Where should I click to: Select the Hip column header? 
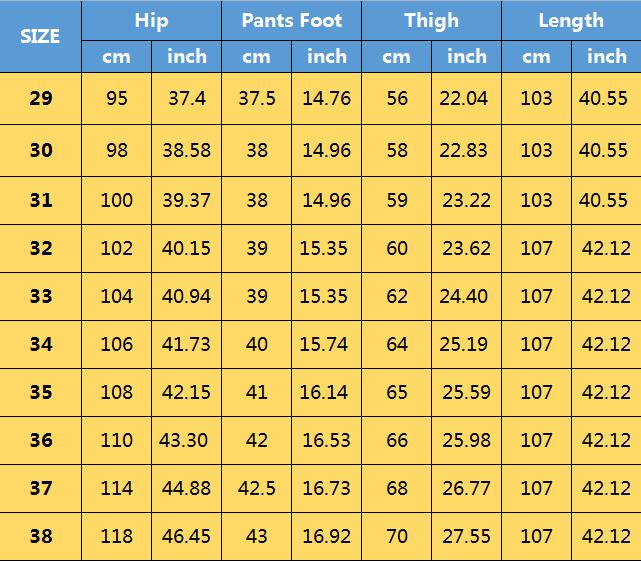[151, 21]
